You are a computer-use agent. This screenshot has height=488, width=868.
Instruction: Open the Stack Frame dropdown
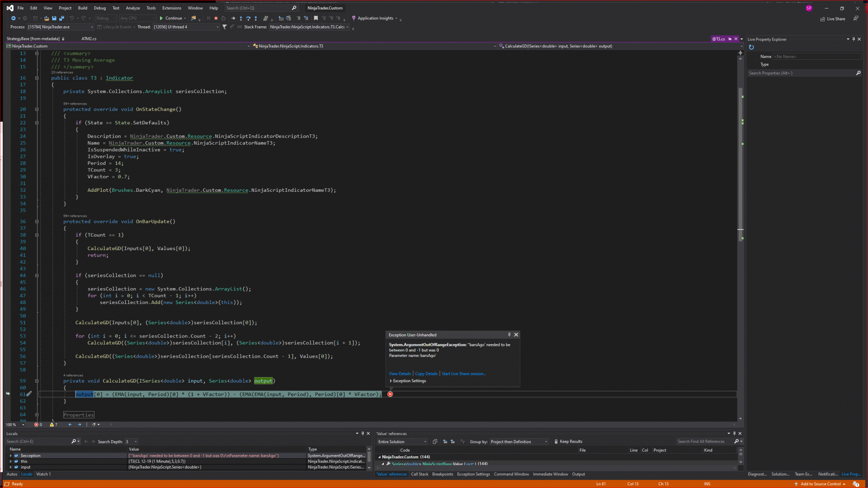click(309, 27)
